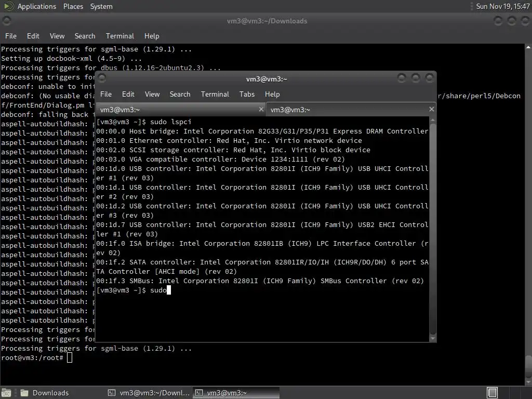Click the root@vm3:/root# prompt in back terminal
532x399 pixels.
click(x=32, y=357)
